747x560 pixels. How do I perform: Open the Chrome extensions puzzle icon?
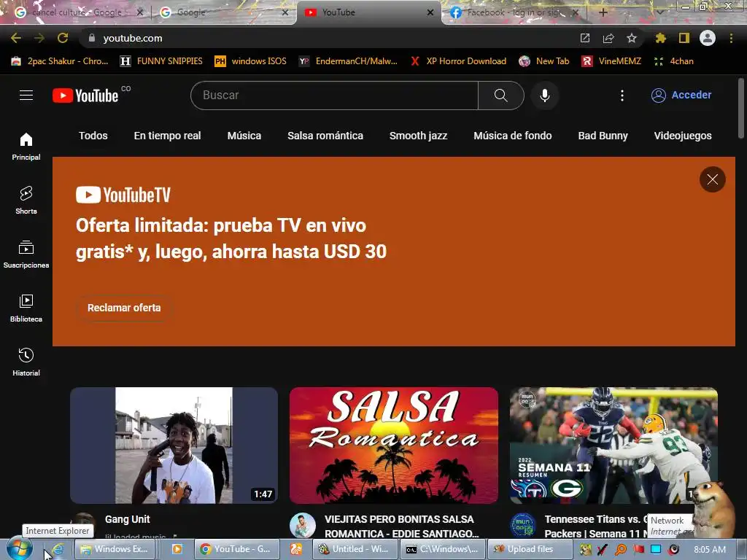660,38
